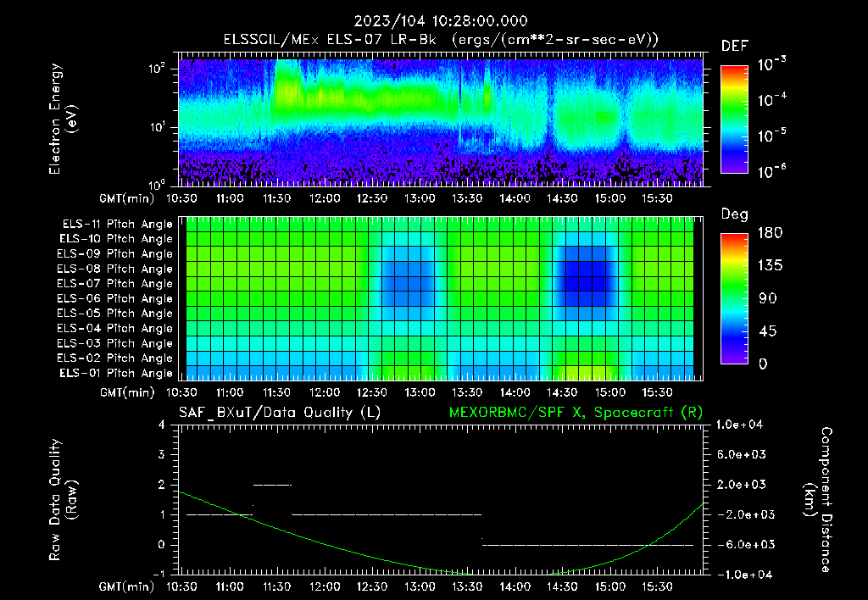Click the 3 tick on Raw Data Quality axis
Image resolution: width=868 pixels, height=600 pixels.
pyautogui.click(x=161, y=454)
